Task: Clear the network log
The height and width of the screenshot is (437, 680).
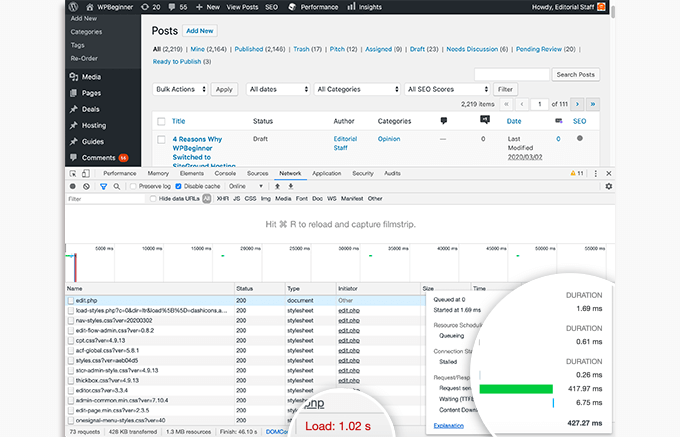Action: point(87,186)
